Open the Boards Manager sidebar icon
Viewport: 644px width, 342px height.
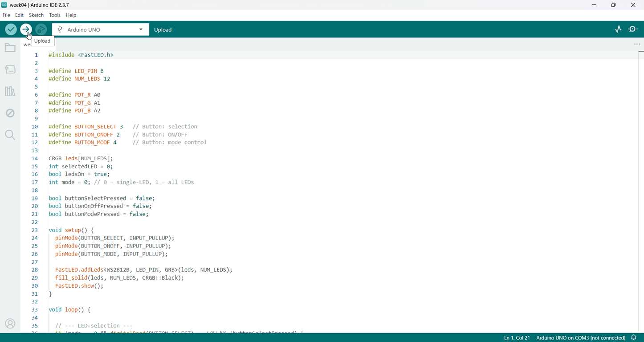[x=10, y=69]
